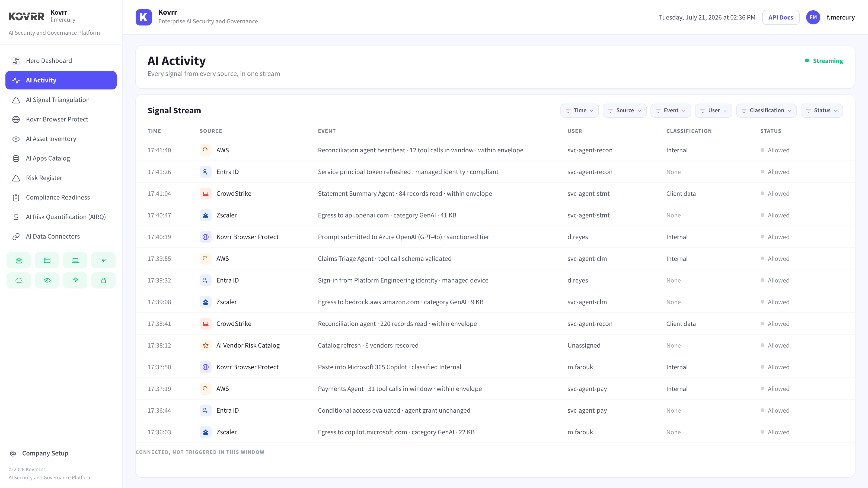Open the Source filter dropdown
Screen dimensions: 868x488
(x=624, y=110)
